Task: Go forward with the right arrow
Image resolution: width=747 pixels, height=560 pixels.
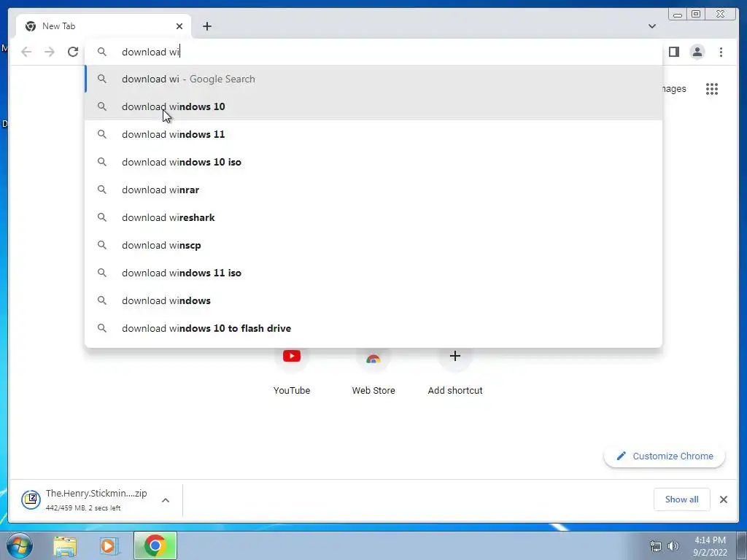Action: tap(50, 52)
